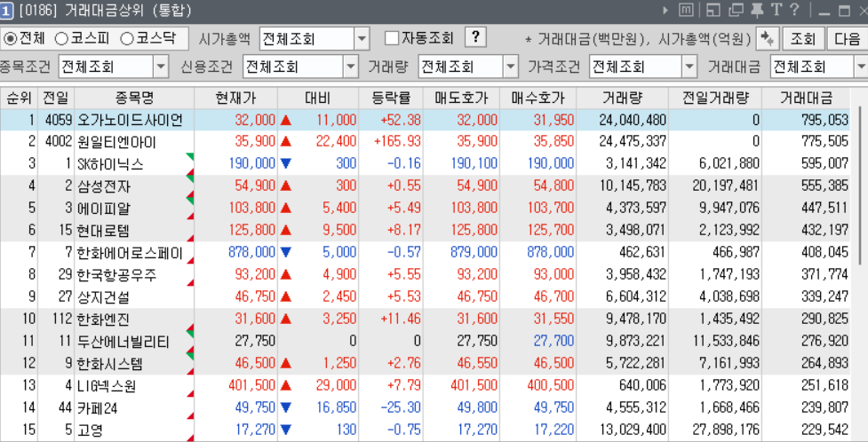Sort by the 거래량 table column header

[622, 98]
